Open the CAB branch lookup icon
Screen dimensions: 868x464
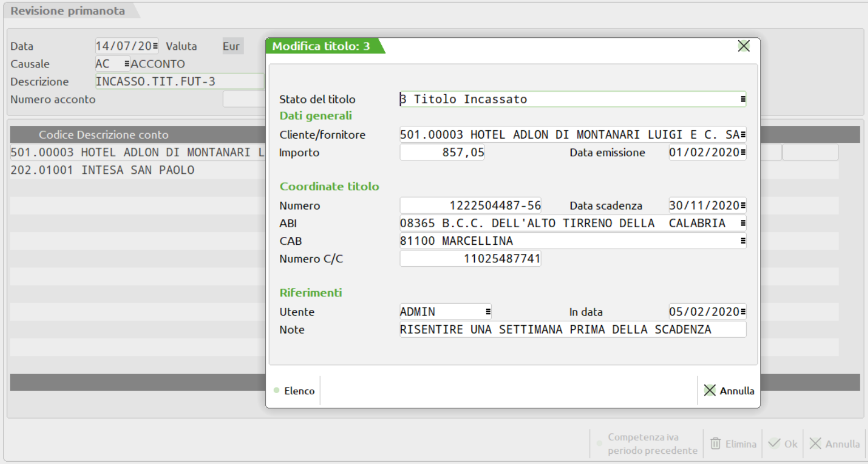click(742, 241)
